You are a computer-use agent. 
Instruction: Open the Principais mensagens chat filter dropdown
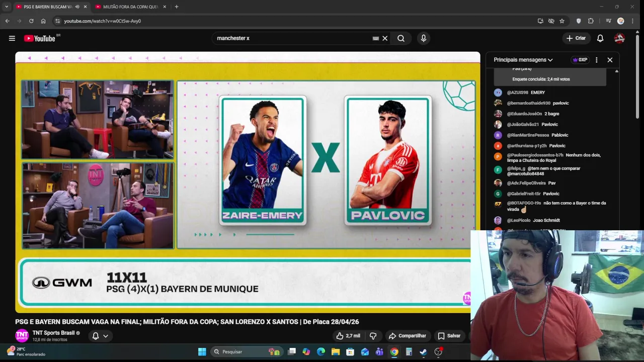(523, 60)
